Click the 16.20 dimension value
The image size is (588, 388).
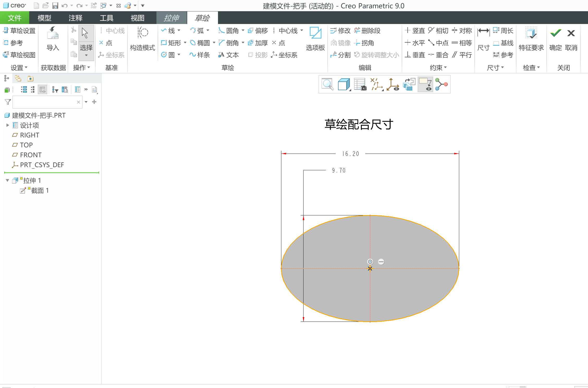pos(351,154)
